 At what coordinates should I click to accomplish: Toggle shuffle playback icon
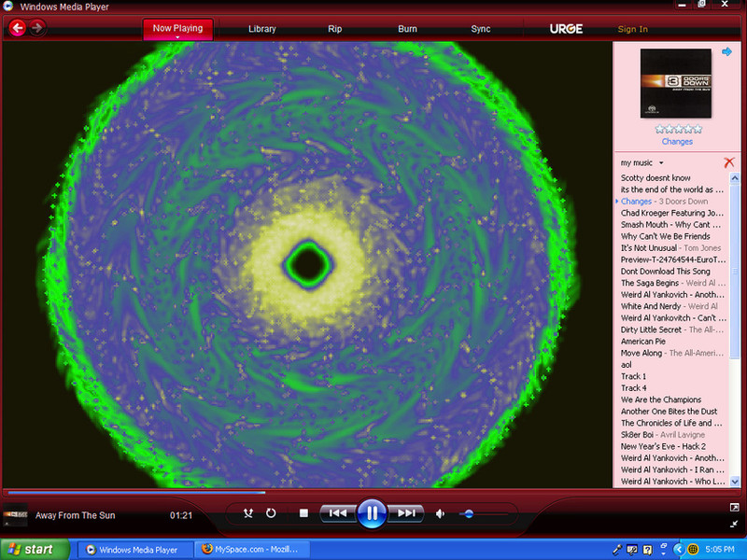point(248,512)
